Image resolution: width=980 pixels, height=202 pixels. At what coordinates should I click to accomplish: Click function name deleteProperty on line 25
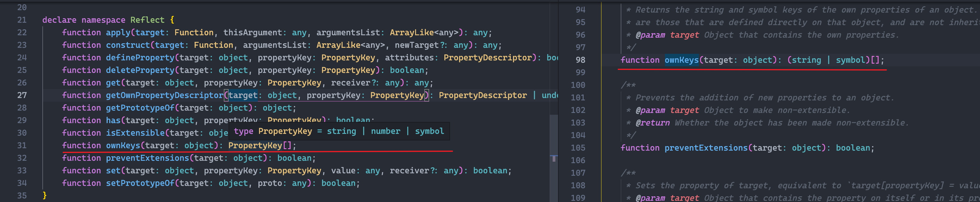point(140,70)
